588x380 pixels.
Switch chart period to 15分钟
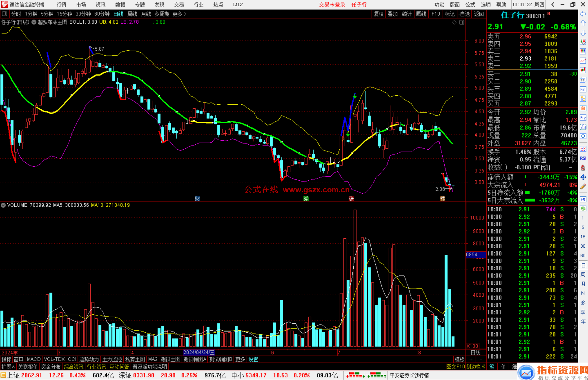click(64, 14)
